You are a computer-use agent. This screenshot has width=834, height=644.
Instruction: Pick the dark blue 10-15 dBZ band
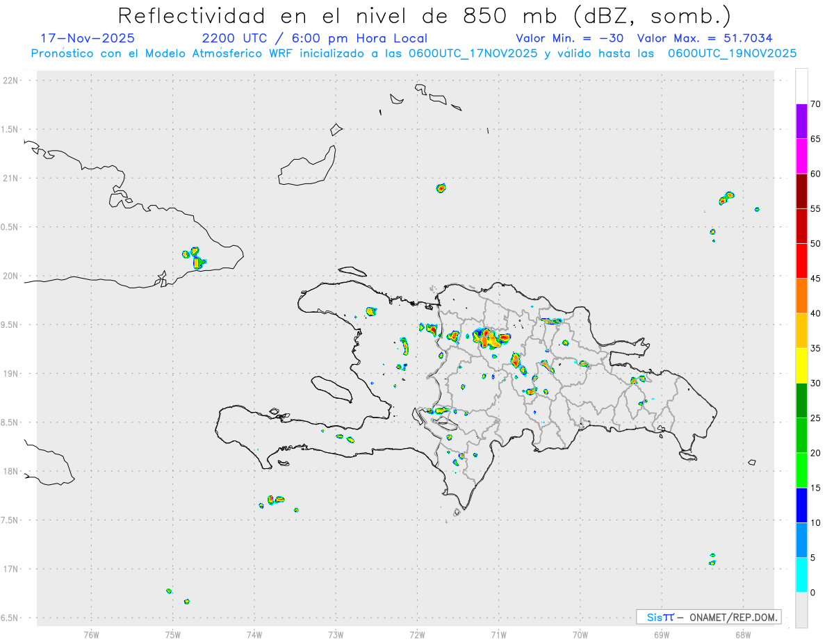point(801,505)
